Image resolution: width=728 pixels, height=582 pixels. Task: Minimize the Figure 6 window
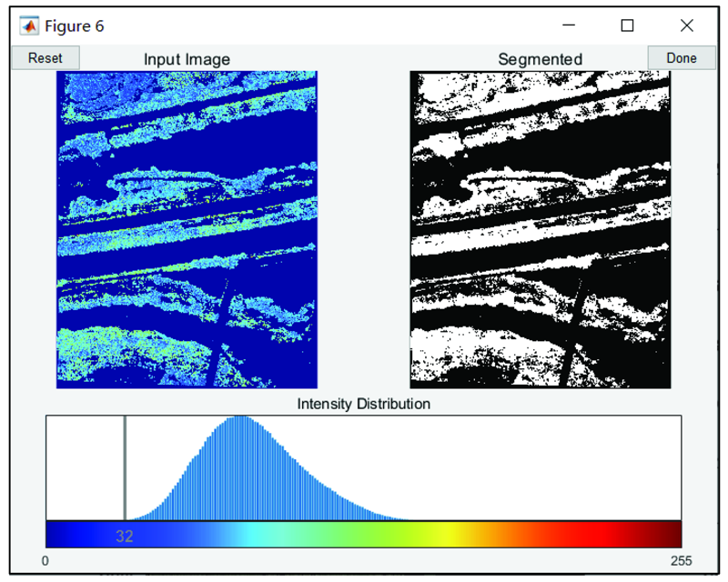point(569,25)
